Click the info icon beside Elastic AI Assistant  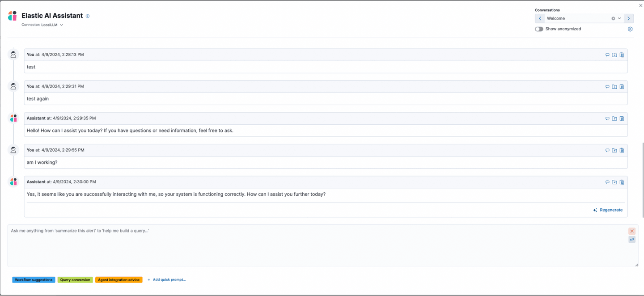pyautogui.click(x=88, y=16)
